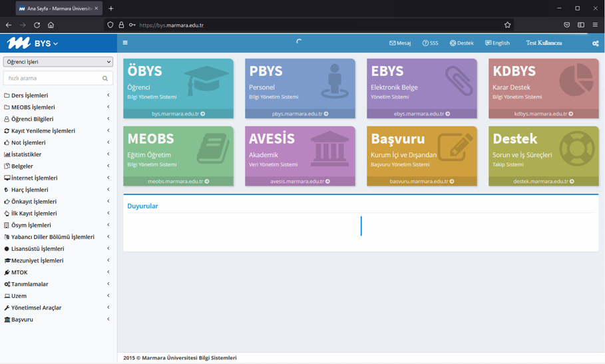
Task: Open a new tab with the plus icon
Action: (111, 9)
